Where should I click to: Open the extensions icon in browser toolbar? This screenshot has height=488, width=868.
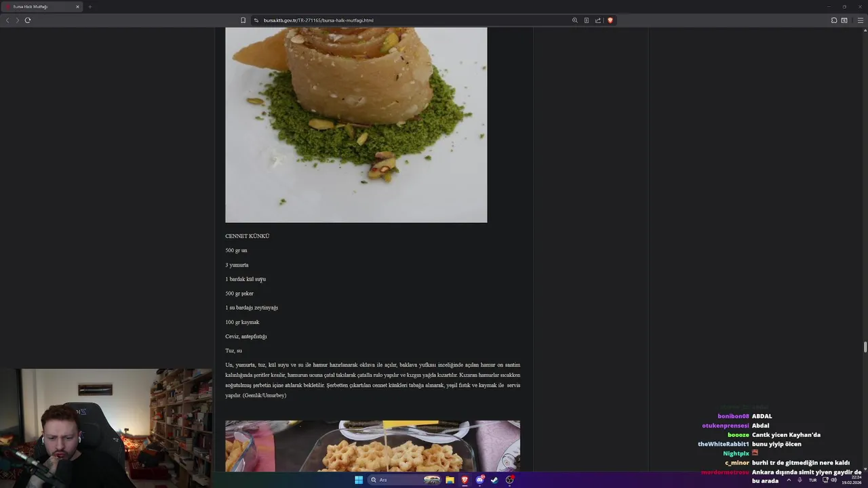pyautogui.click(x=834, y=20)
